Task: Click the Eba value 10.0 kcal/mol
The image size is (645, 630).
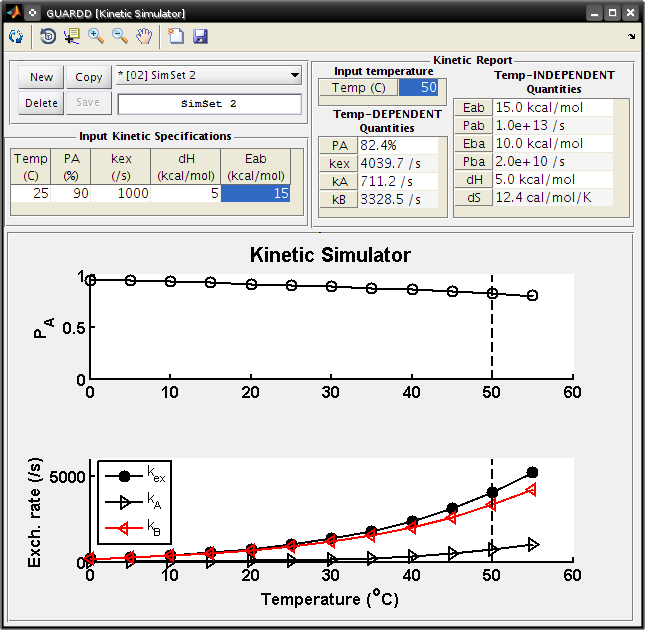Action: pos(553,144)
